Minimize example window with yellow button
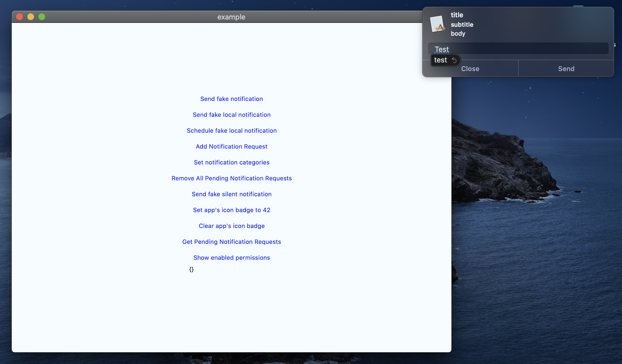 (x=31, y=17)
